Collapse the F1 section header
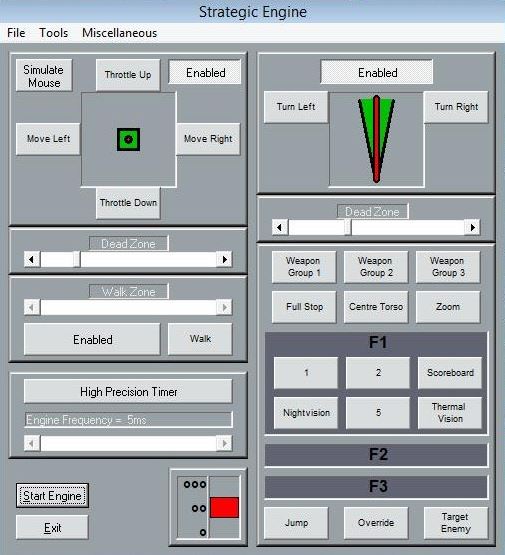The width and height of the screenshot is (505, 555). [377, 342]
